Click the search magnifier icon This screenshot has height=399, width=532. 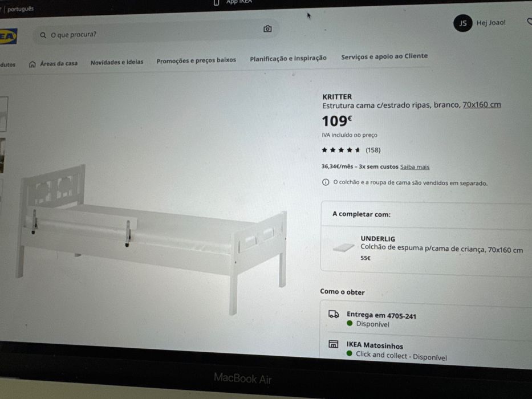point(43,35)
